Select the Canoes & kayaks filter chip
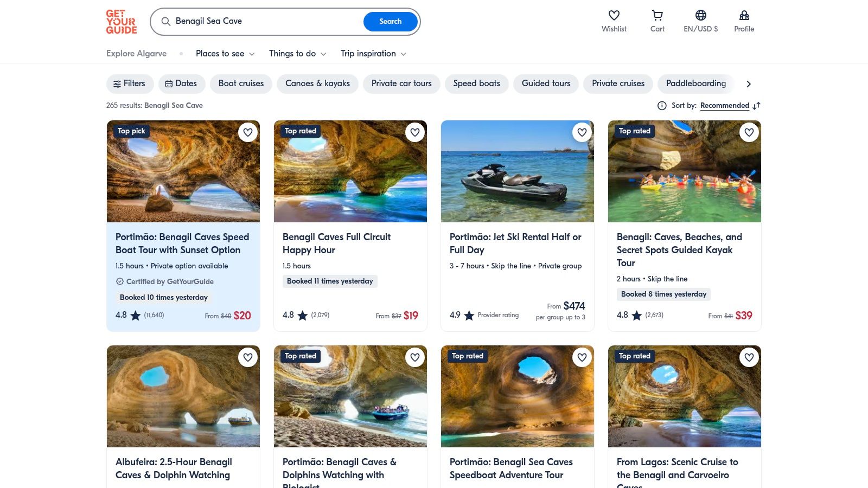 317,84
